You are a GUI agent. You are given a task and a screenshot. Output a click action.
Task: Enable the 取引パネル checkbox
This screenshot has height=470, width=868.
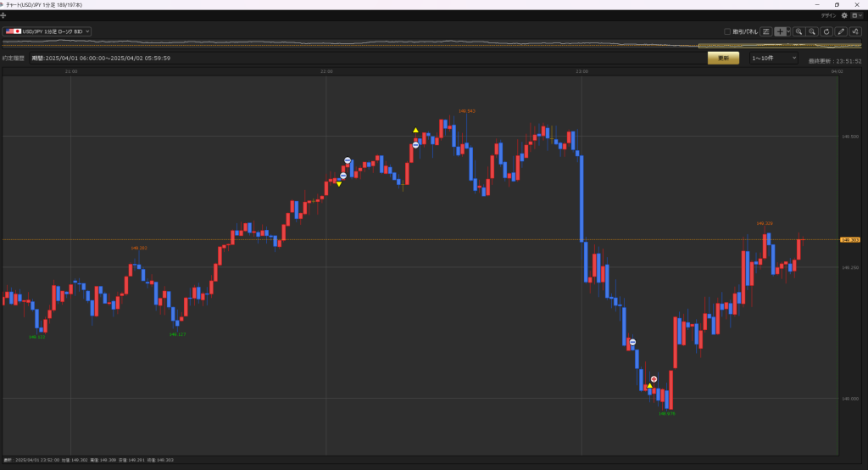727,31
